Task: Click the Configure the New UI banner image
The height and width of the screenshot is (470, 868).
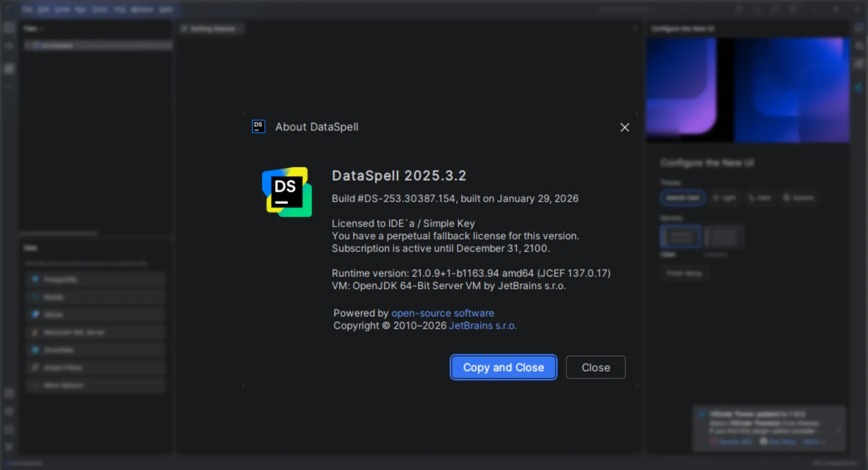Action: click(x=748, y=90)
